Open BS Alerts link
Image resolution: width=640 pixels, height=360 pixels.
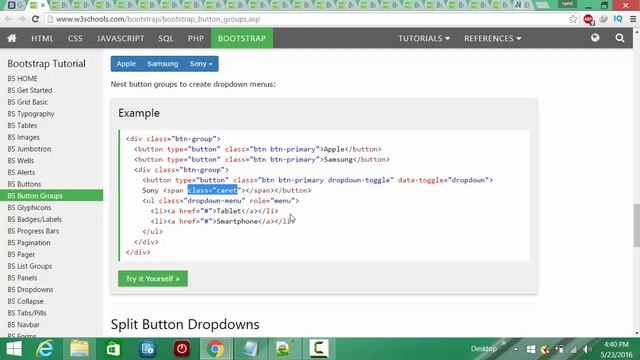tap(21, 172)
